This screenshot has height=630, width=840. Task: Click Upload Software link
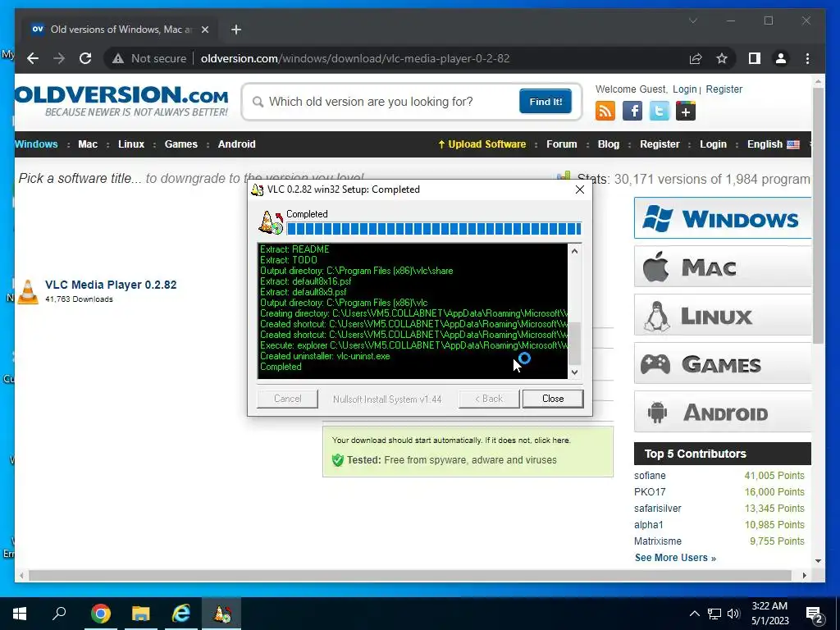click(482, 144)
